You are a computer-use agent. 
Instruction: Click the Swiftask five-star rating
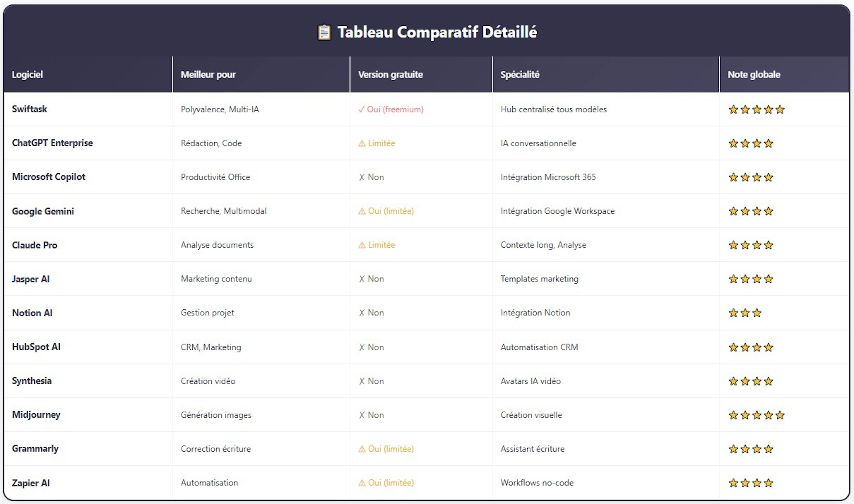[756, 109]
